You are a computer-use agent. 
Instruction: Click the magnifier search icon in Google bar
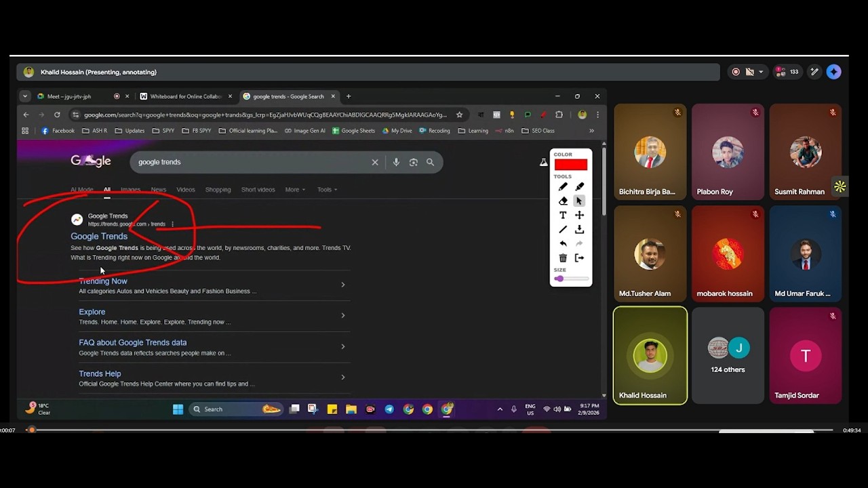430,162
